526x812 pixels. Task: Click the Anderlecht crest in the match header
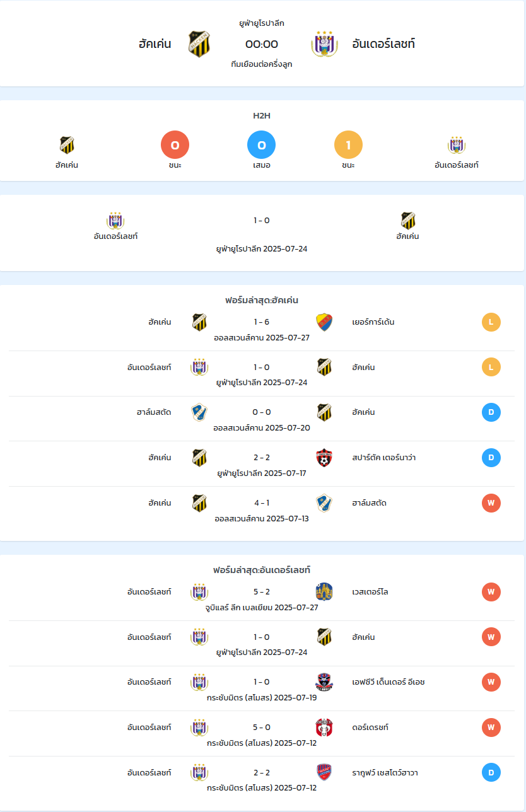(x=324, y=44)
